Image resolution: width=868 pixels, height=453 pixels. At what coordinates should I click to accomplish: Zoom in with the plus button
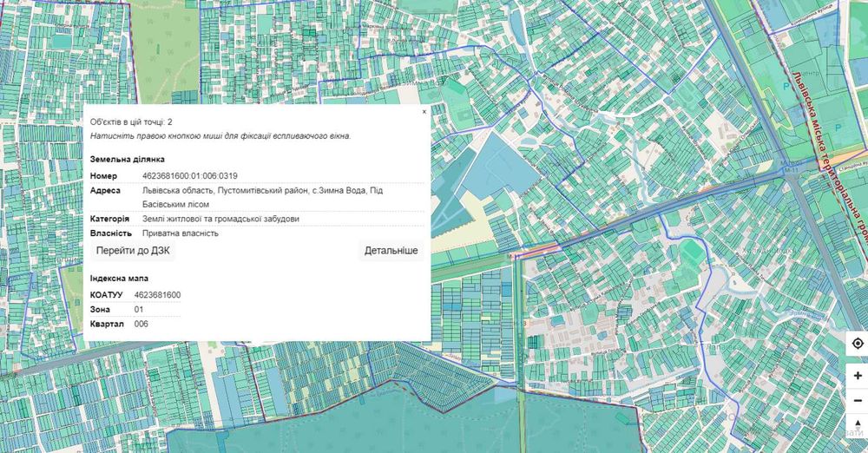tap(857, 376)
